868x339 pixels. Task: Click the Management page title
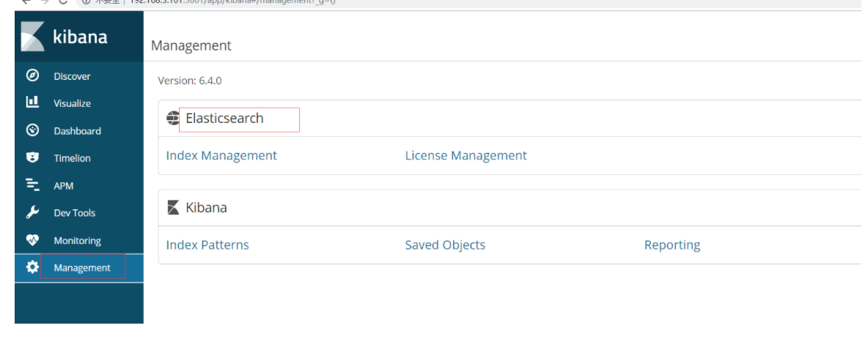[191, 46]
